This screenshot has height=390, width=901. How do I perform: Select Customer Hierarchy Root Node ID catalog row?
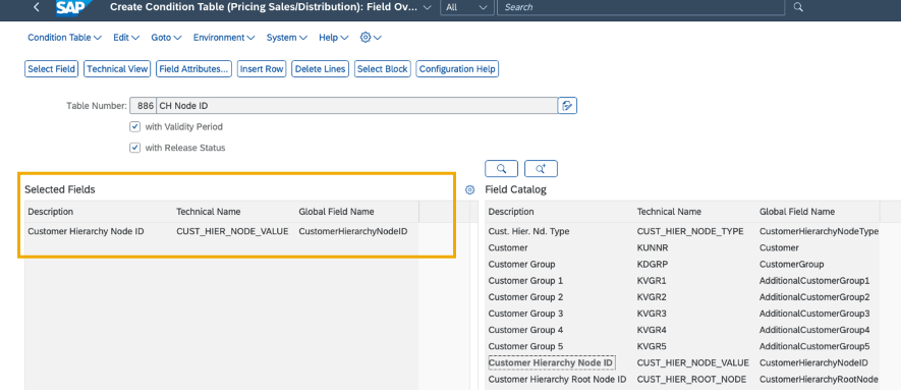[683, 380]
